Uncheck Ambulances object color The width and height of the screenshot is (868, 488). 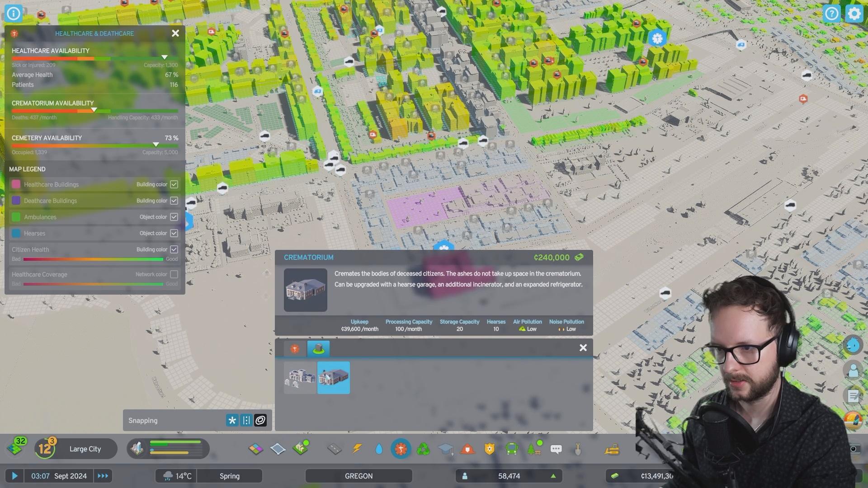(x=174, y=217)
